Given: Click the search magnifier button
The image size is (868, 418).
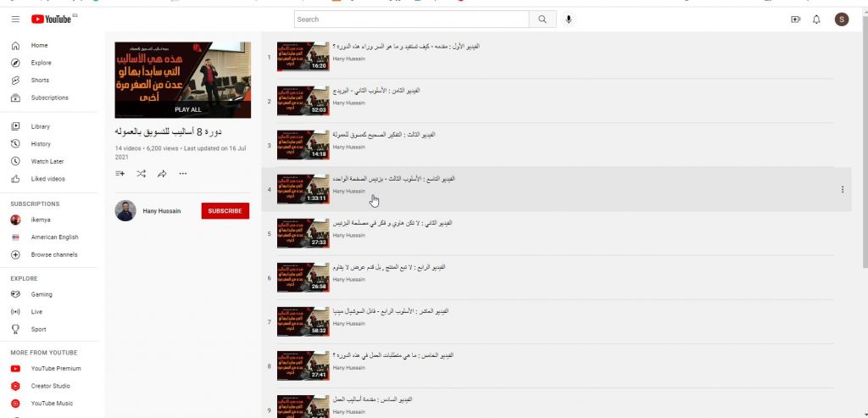Looking at the screenshot, I should [542, 20].
